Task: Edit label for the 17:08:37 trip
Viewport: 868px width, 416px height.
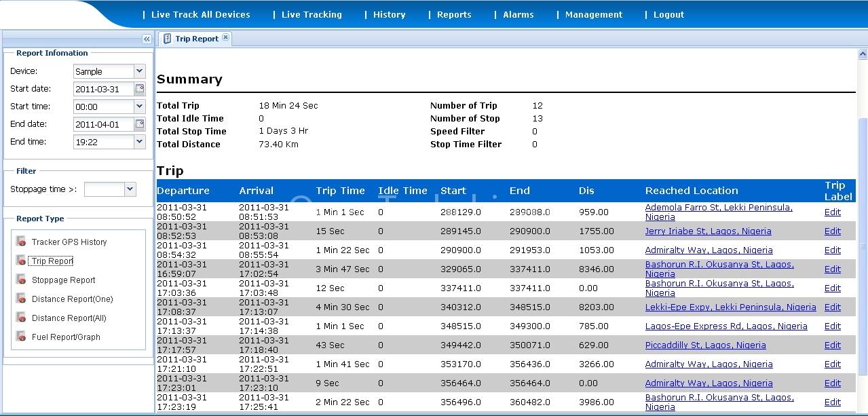Action: (x=832, y=307)
